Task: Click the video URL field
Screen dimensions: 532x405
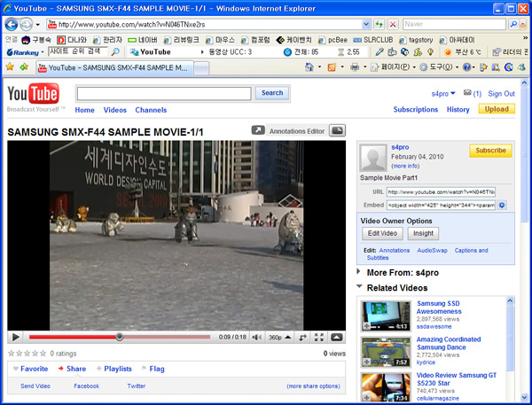Action: pyautogui.click(x=441, y=192)
